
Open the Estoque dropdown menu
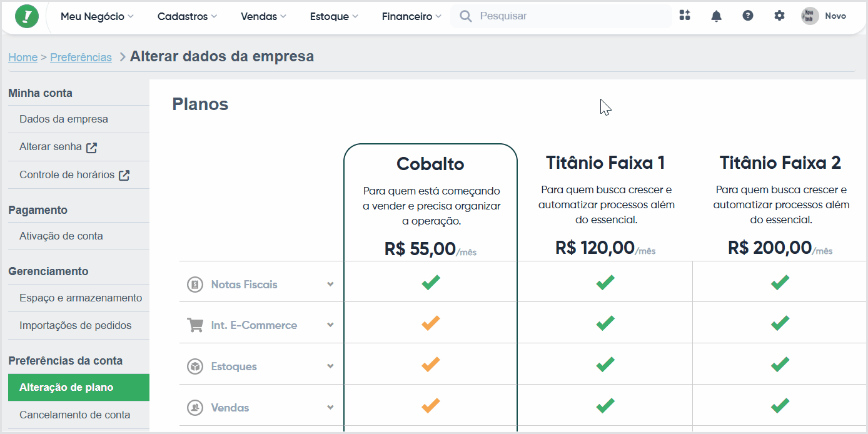pos(334,16)
